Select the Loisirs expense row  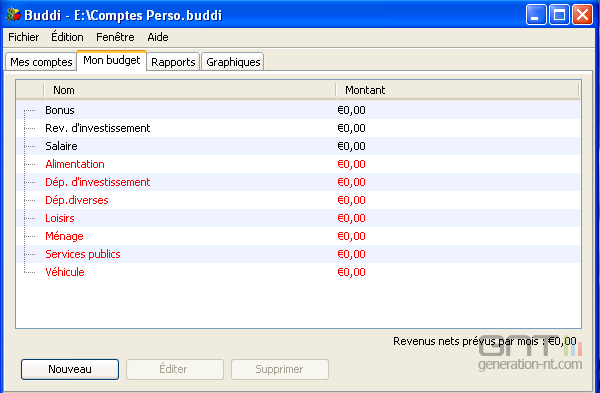pos(298,218)
